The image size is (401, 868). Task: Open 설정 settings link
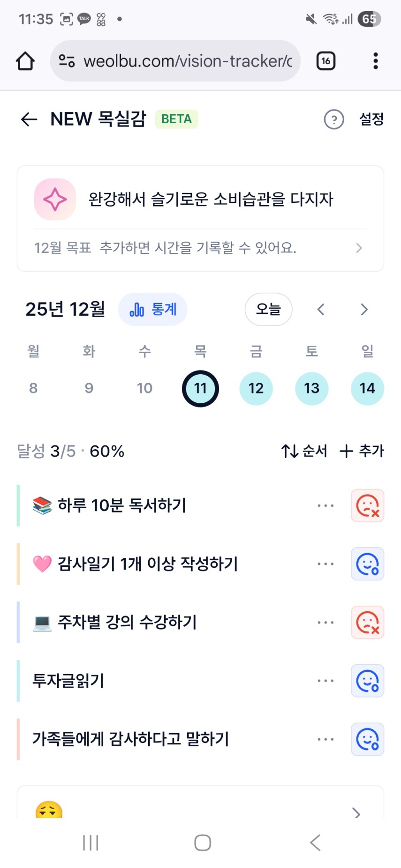(x=371, y=119)
